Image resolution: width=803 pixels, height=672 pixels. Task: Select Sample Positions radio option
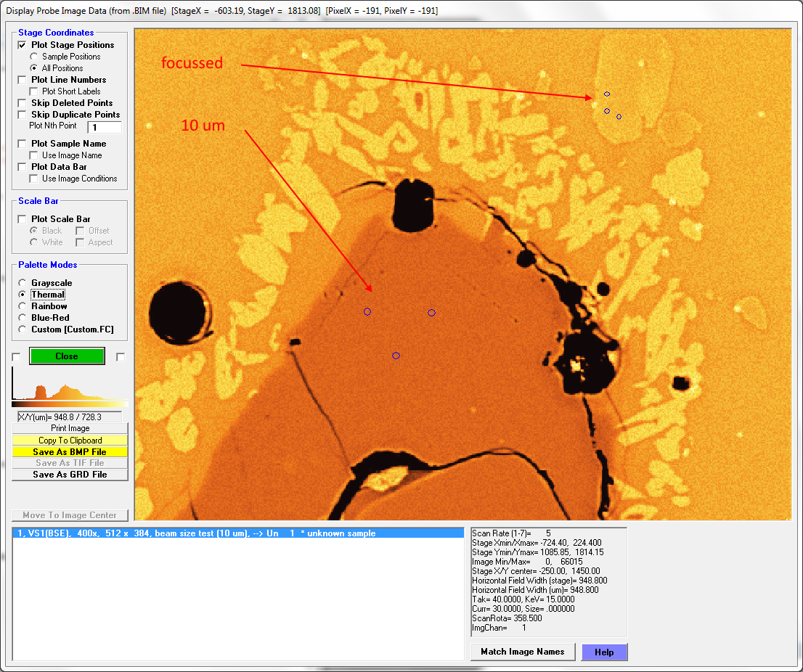[33, 57]
